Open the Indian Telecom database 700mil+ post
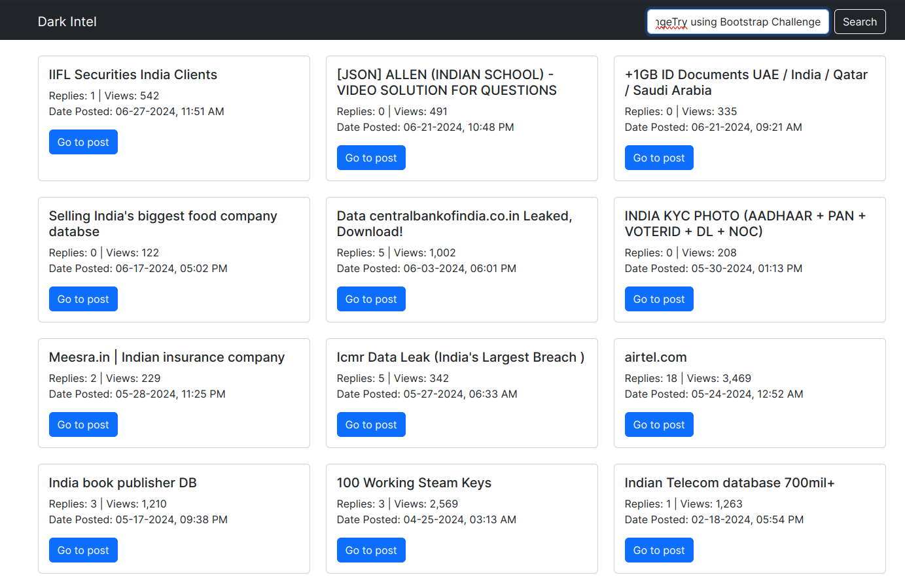The image size is (905, 588). [659, 550]
